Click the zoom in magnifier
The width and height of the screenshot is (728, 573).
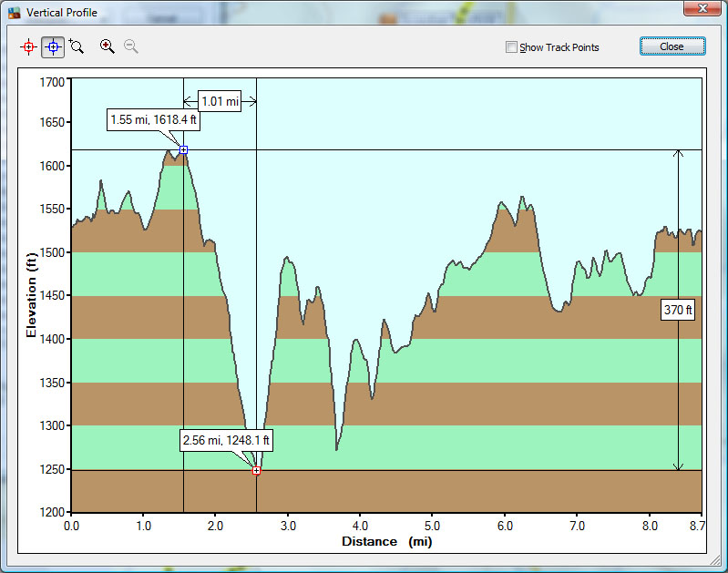pos(108,46)
